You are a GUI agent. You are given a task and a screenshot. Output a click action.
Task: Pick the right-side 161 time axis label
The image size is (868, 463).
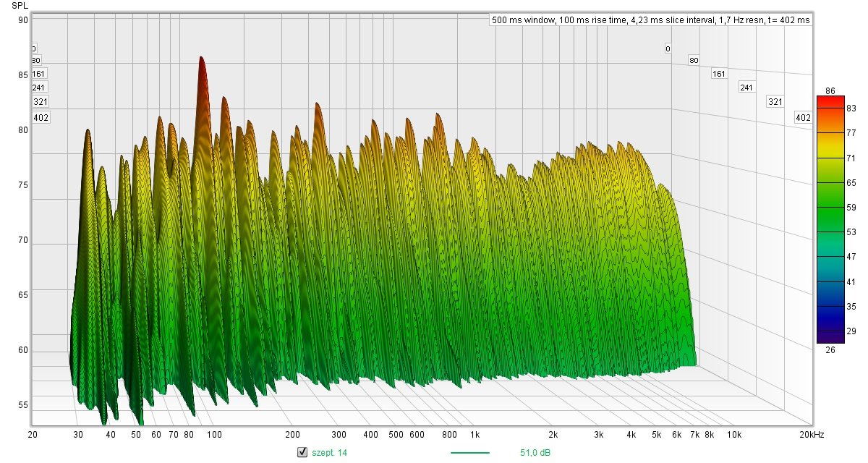[718, 74]
